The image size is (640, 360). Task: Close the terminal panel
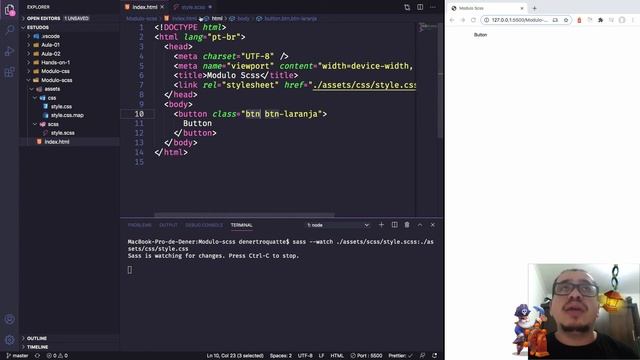433,225
